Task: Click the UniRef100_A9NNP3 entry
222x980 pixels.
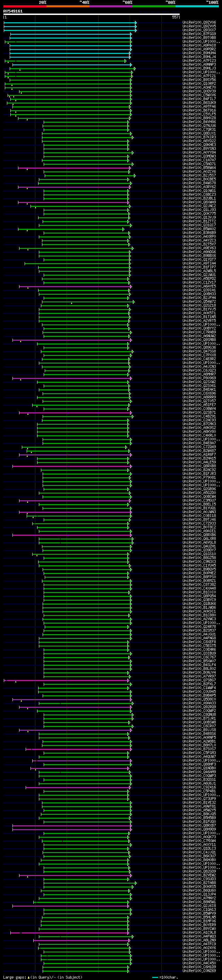Action: pyautogui.click(x=199, y=65)
